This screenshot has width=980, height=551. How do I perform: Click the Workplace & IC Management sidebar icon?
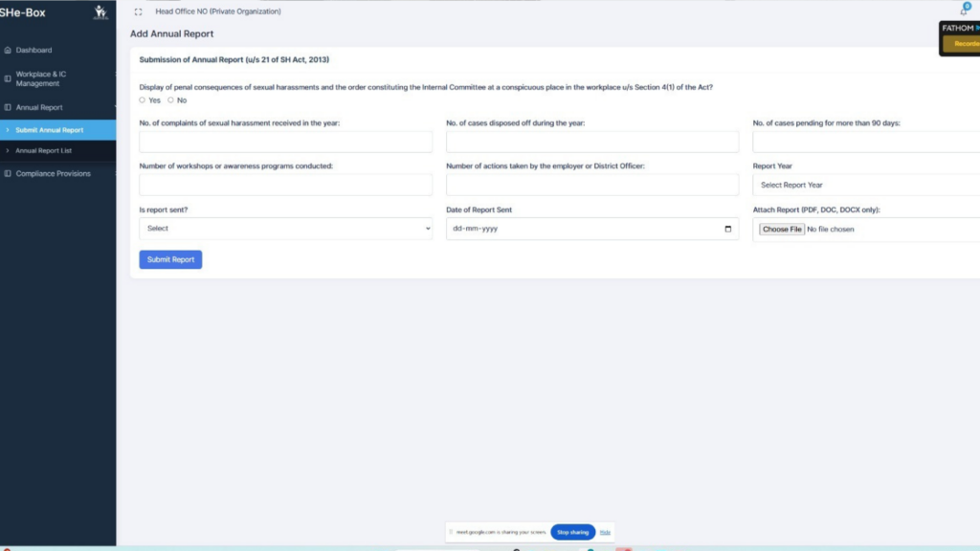tap(8, 78)
